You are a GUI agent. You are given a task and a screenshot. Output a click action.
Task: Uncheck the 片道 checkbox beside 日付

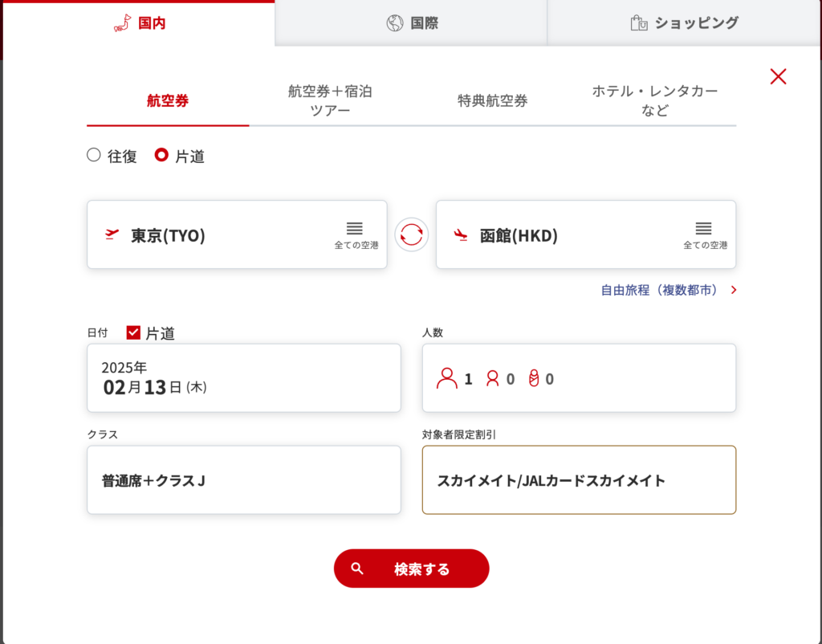pos(133,332)
